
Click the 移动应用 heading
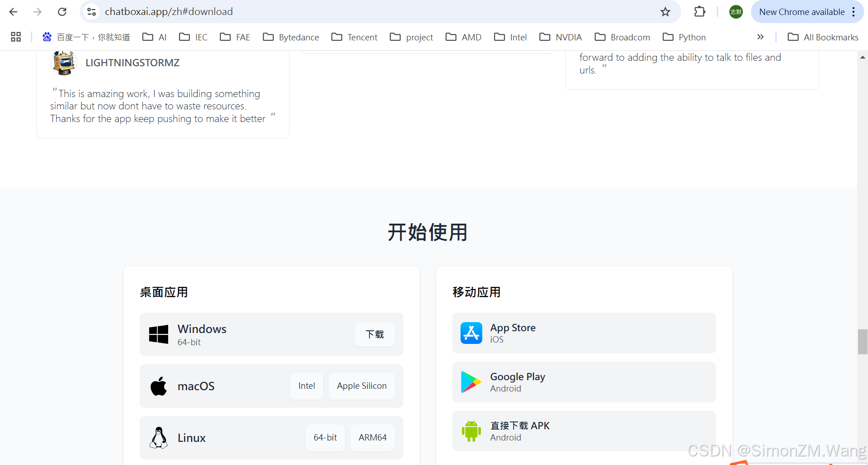(476, 292)
